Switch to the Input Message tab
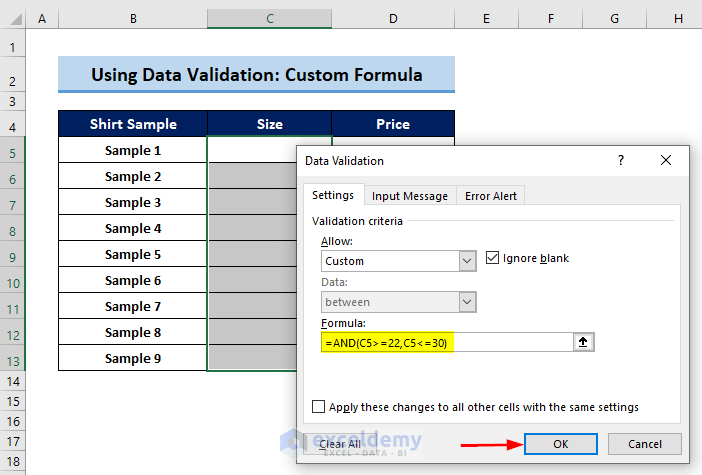The image size is (702, 475). click(411, 196)
